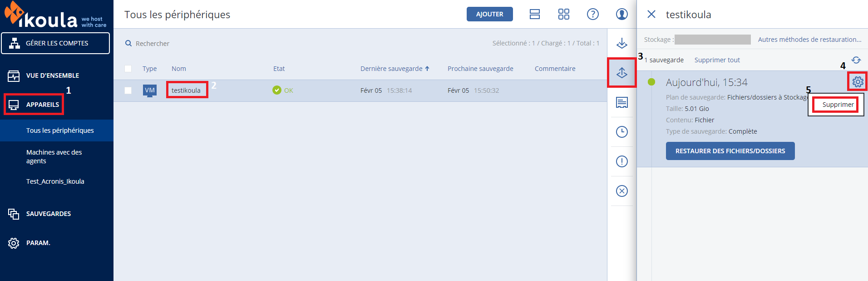
Task: Click the delete circle-x icon
Action: coord(622,191)
